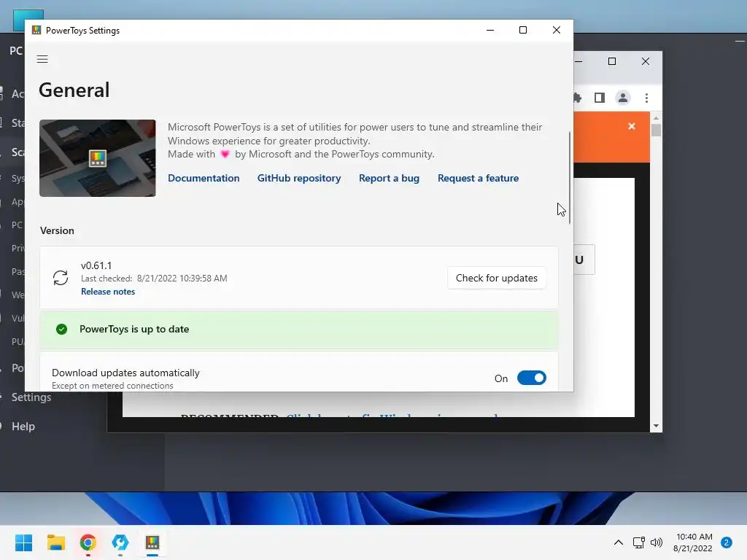Click the PowerToys taskbar icon
This screenshot has height=560, width=747.
click(152, 542)
